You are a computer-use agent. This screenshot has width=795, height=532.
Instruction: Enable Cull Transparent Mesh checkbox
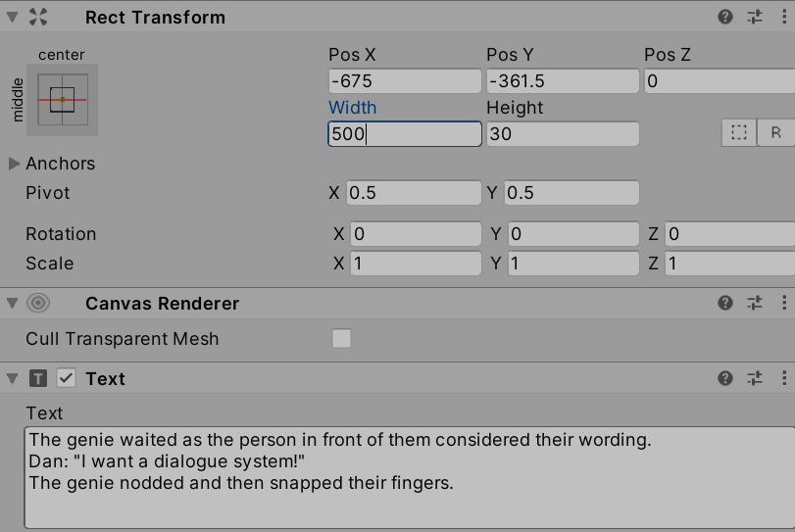pyautogui.click(x=341, y=339)
